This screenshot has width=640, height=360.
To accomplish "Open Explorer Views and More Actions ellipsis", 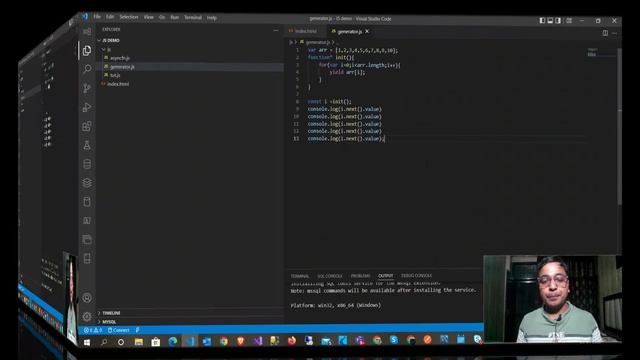I will point(276,30).
